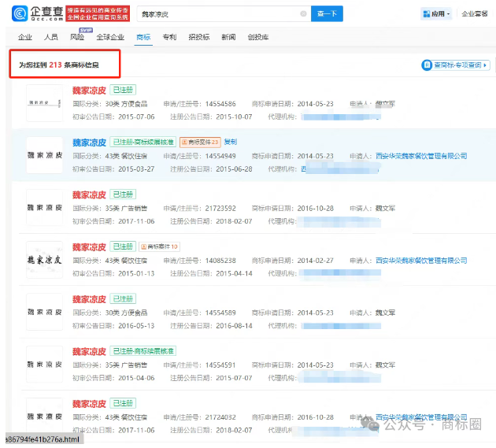The width and height of the screenshot is (496, 448).
Task: Open the 风险 tab with SVIP badge
Action: click(x=77, y=37)
